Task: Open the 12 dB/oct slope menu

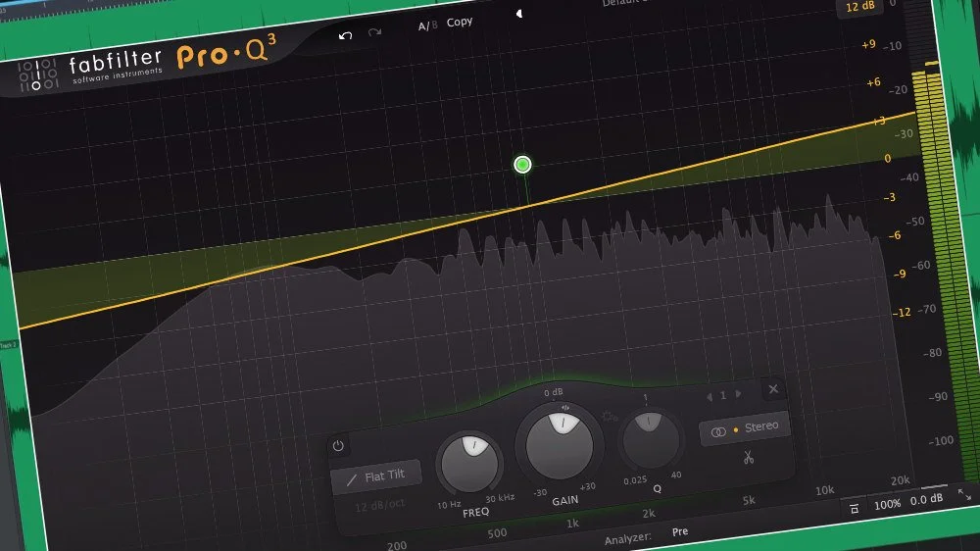Action: coord(379,505)
